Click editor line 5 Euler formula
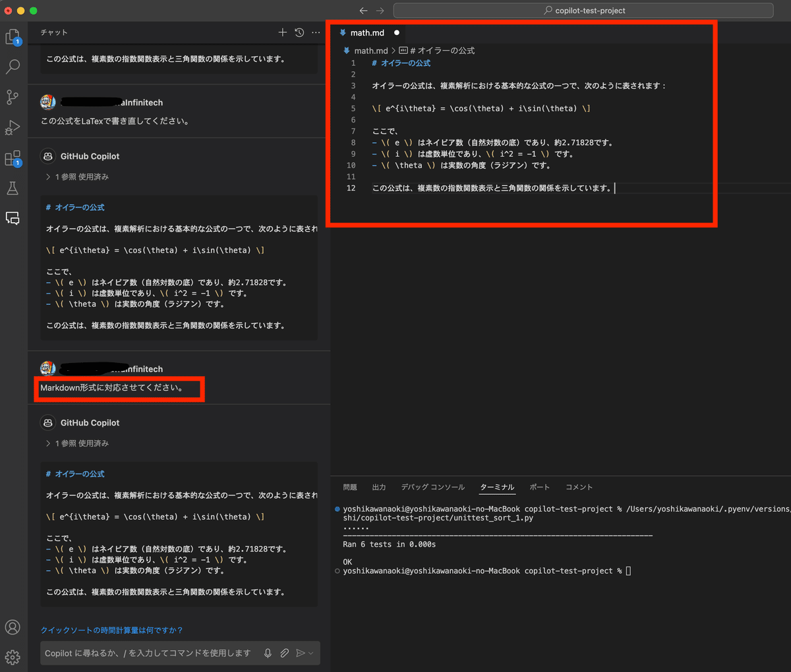The image size is (791, 672). (x=481, y=108)
